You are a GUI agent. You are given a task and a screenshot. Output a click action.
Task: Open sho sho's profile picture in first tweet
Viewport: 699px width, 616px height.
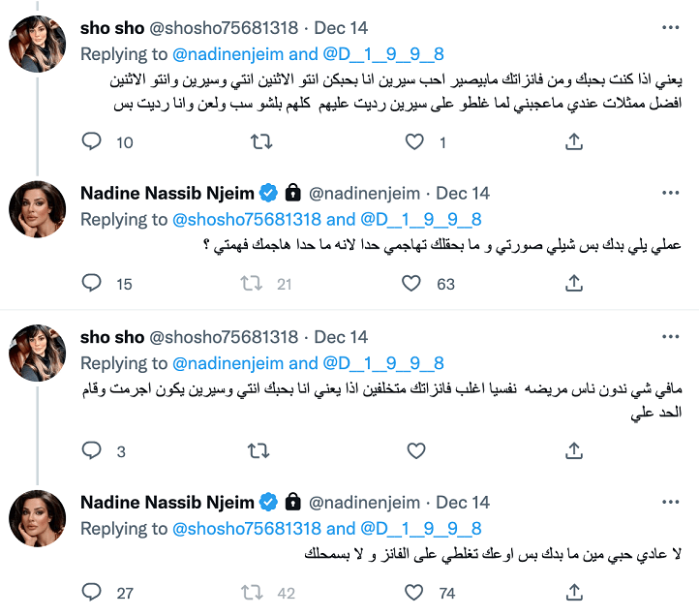pos(37,44)
